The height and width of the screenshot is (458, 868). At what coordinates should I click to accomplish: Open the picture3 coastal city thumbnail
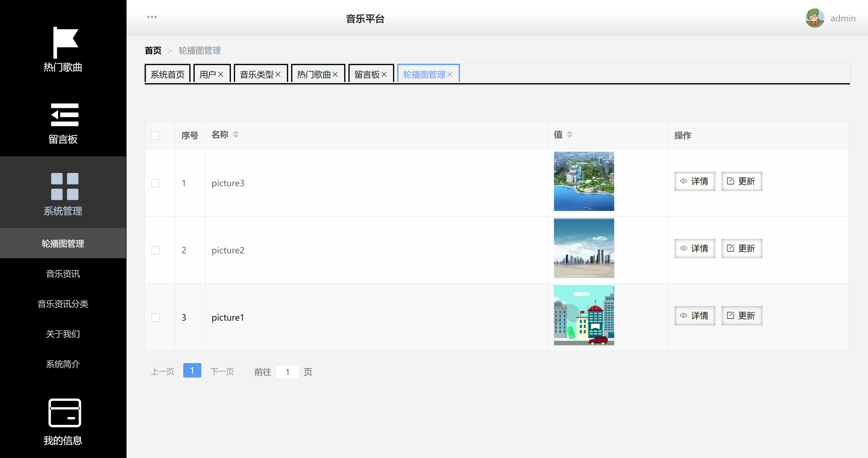[583, 181]
